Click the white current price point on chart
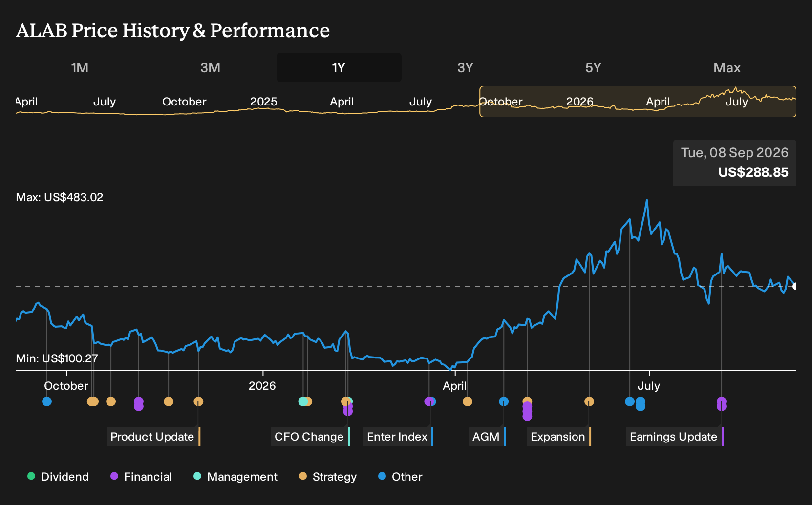The width and height of the screenshot is (812, 505). [x=795, y=286]
